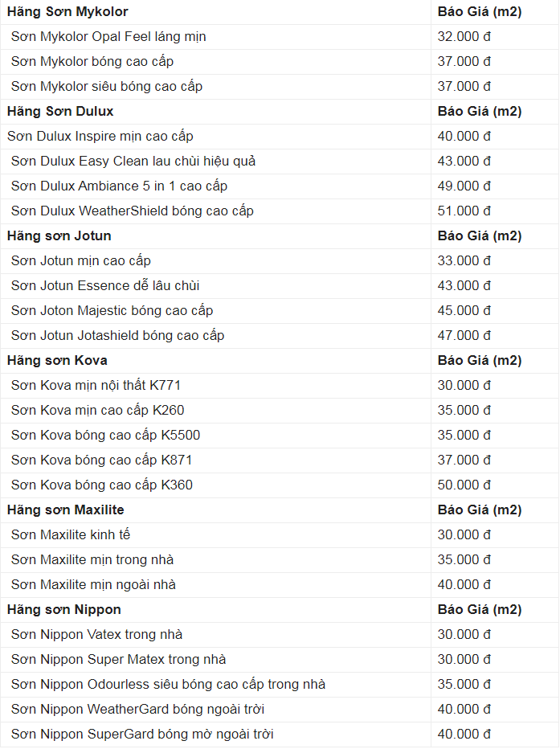
Task: Click Sơn Joton Majestic bóng cao cấp
Action: click(x=112, y=310)
